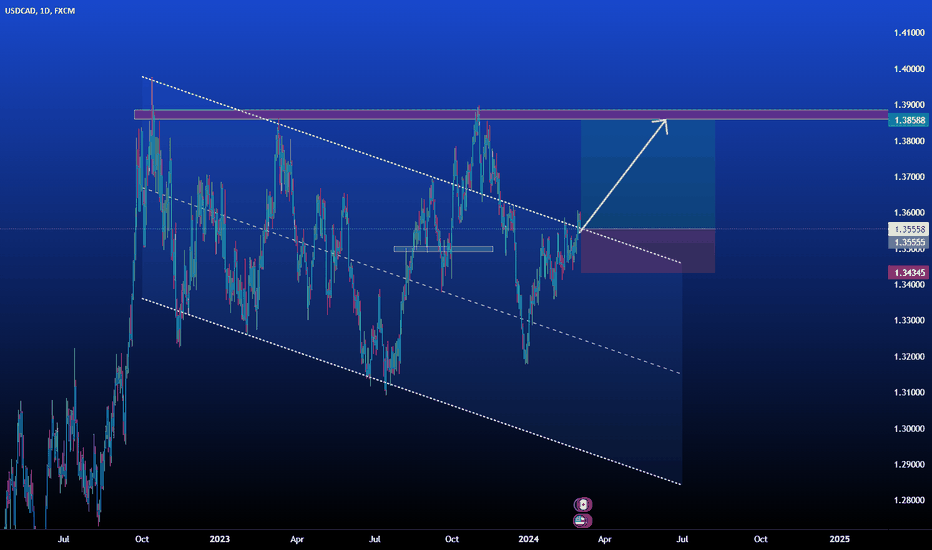Select the gray 1.35555 price tag

pos(908,242)
